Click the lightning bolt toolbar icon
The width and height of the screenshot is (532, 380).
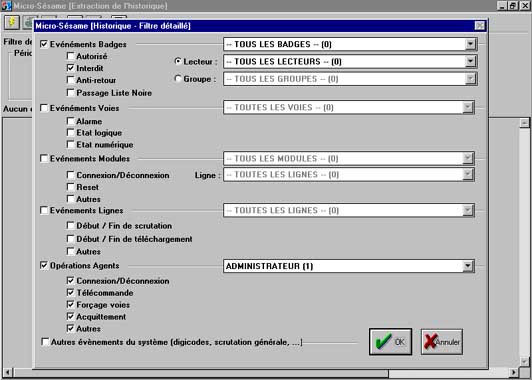12,22
